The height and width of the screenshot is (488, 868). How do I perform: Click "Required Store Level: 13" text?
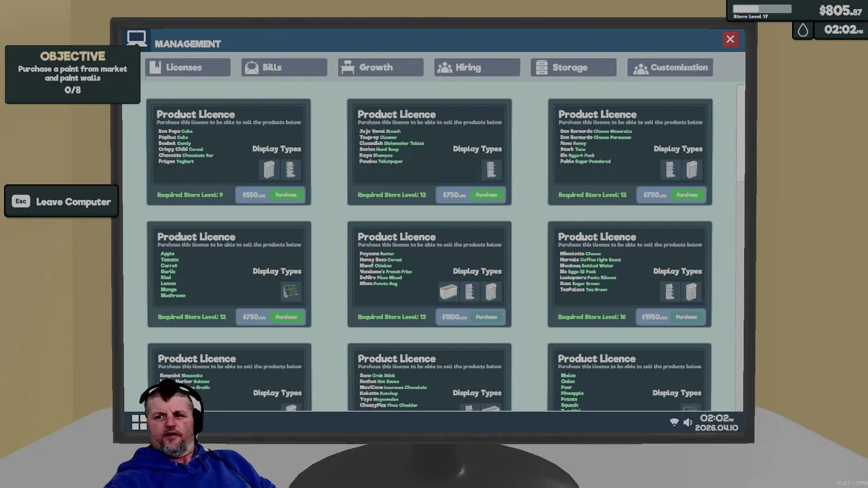(391, 317)
